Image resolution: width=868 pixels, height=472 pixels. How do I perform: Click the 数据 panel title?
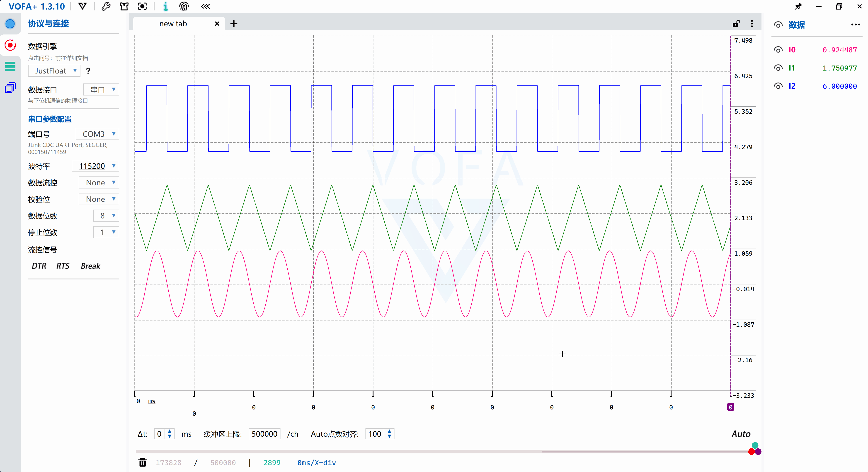click(797, 25)
